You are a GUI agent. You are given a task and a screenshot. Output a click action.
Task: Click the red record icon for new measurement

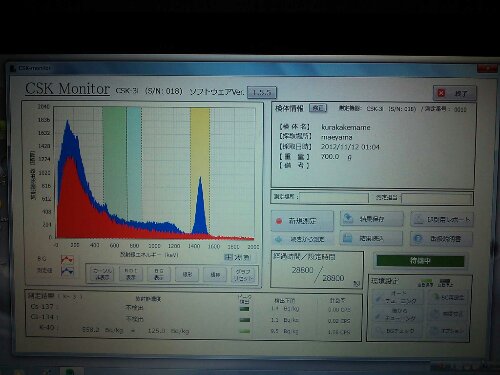(279, 221)
